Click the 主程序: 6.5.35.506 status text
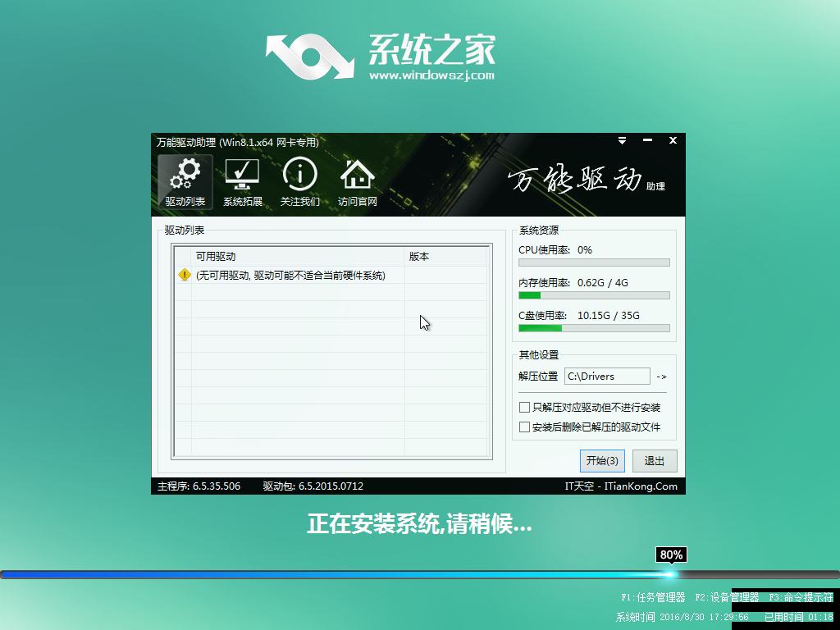840x630 pixels. coord(199,486)
